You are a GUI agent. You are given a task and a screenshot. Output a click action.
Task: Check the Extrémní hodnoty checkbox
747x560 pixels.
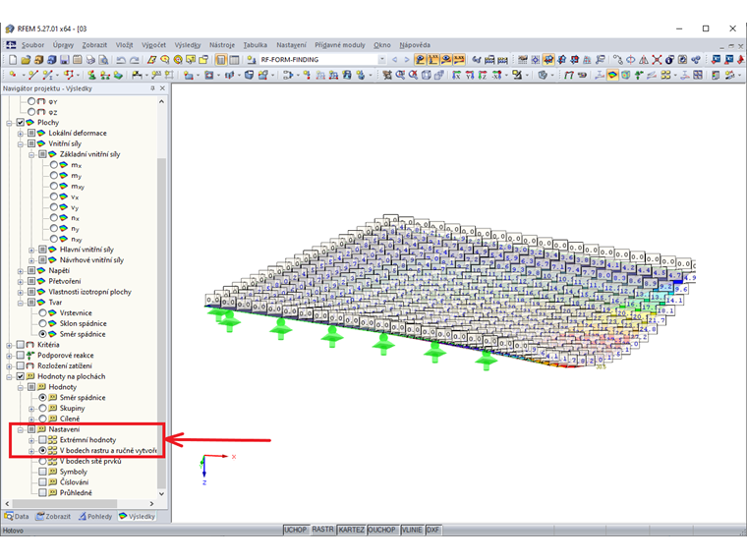[x=43, y=440]
